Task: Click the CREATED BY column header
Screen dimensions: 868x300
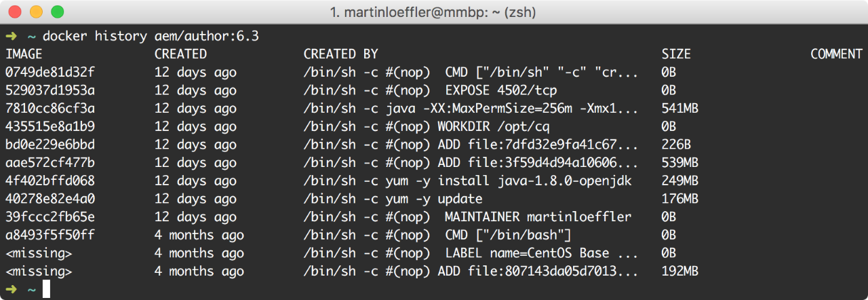Action: click(x=340, y=54)
